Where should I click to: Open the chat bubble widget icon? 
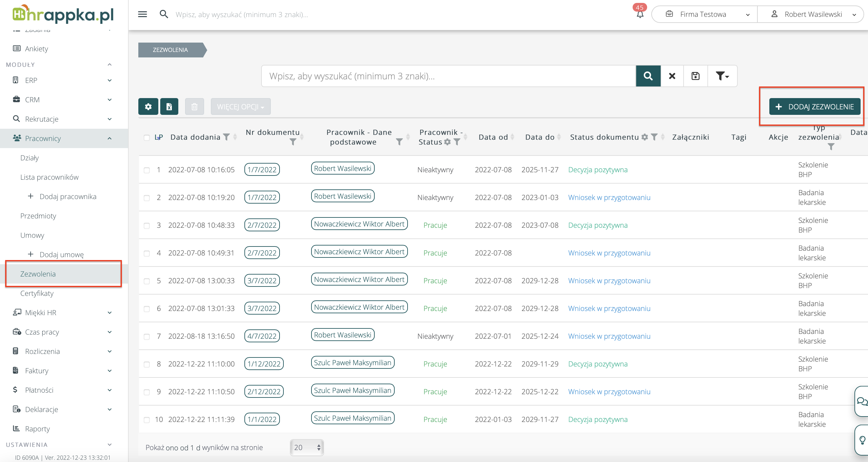tap(862, 401)
